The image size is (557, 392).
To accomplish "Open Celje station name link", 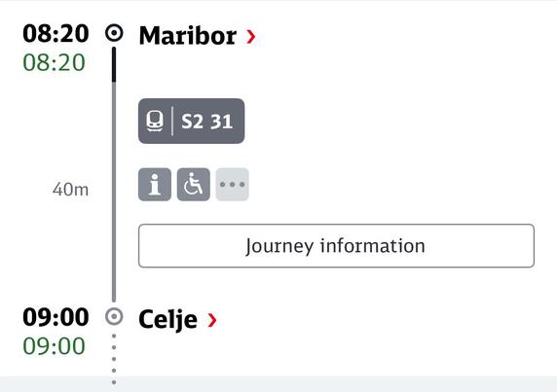I will [167, 320].
